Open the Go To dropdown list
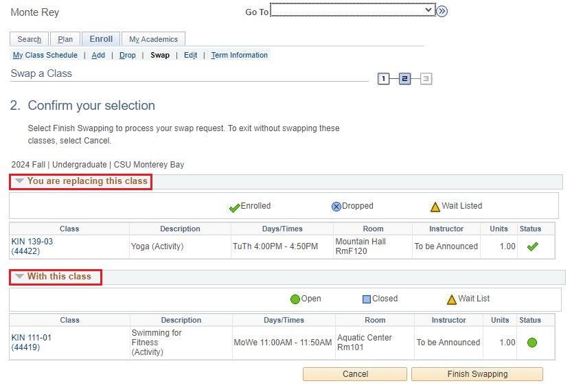 353,10
